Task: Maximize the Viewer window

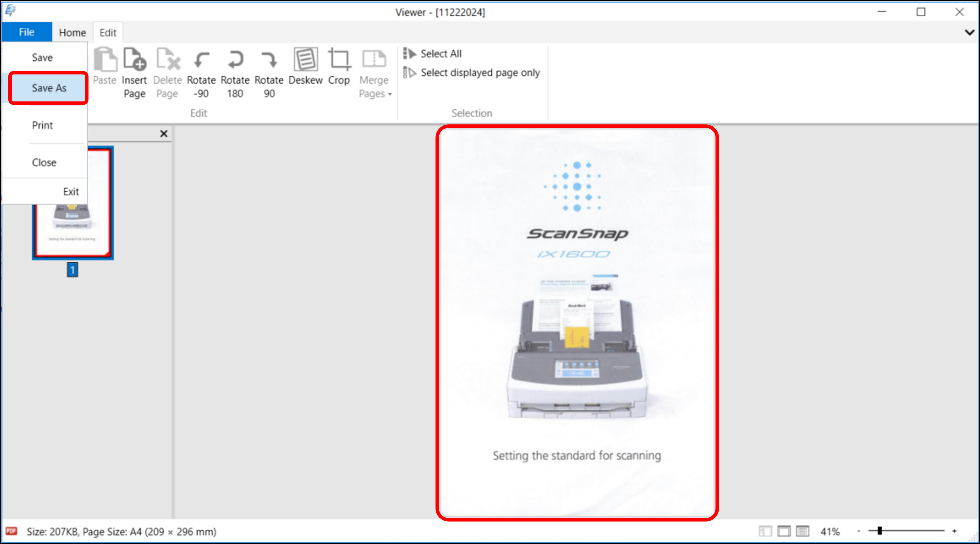Action: point(921,12)
